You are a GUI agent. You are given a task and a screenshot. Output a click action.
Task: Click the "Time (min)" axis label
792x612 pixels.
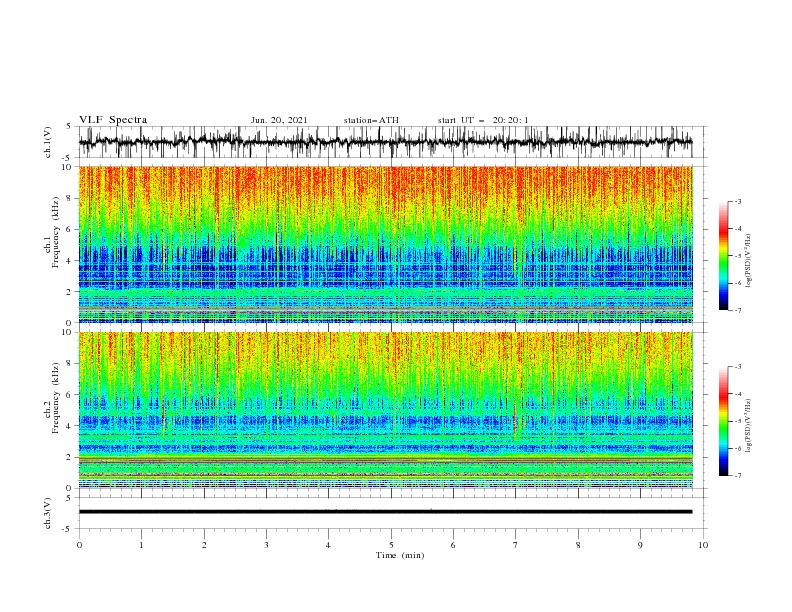[x=400, y=555]
